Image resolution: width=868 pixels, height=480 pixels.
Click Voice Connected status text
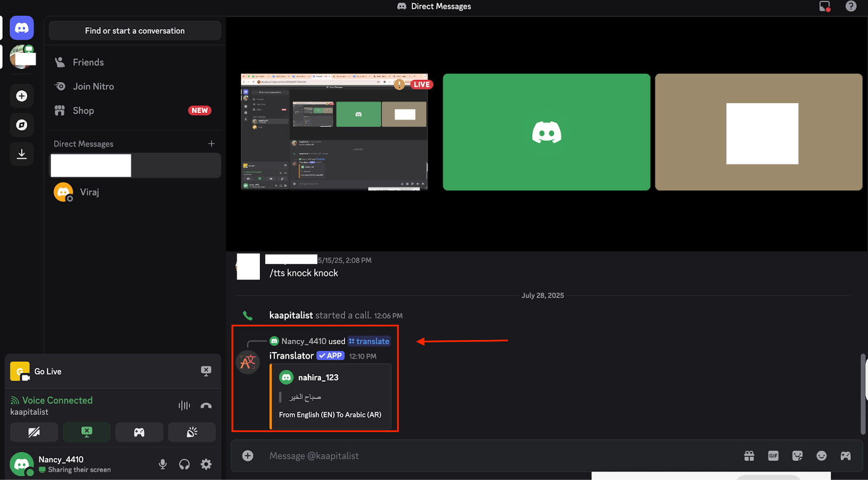coord(58,400)
